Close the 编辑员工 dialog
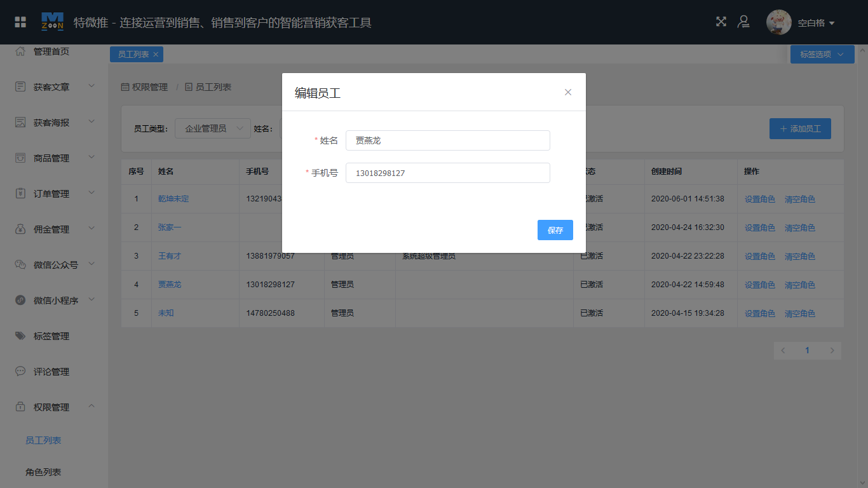Screen dimensions: 868x488 568,92
